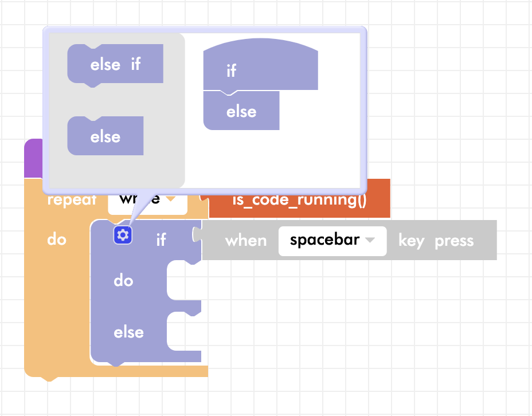532x416 pixels.
Task: Click the 'else' section of the if block
Action: (x=128, y=332)
